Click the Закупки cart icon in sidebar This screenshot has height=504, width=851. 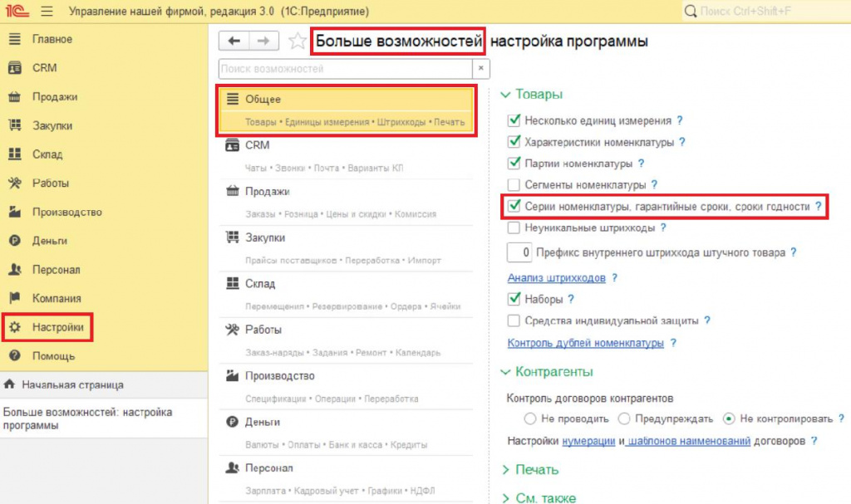[x=15, y=125]
